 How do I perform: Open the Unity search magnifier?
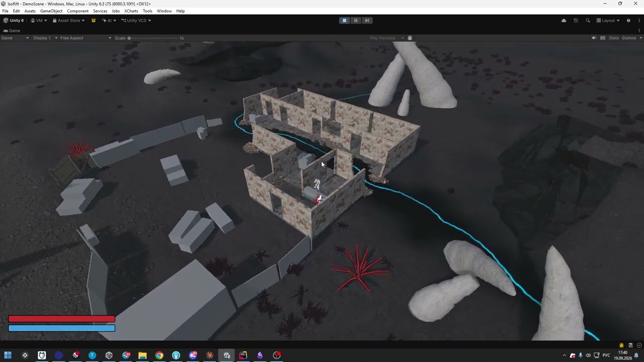click(588, 21)
